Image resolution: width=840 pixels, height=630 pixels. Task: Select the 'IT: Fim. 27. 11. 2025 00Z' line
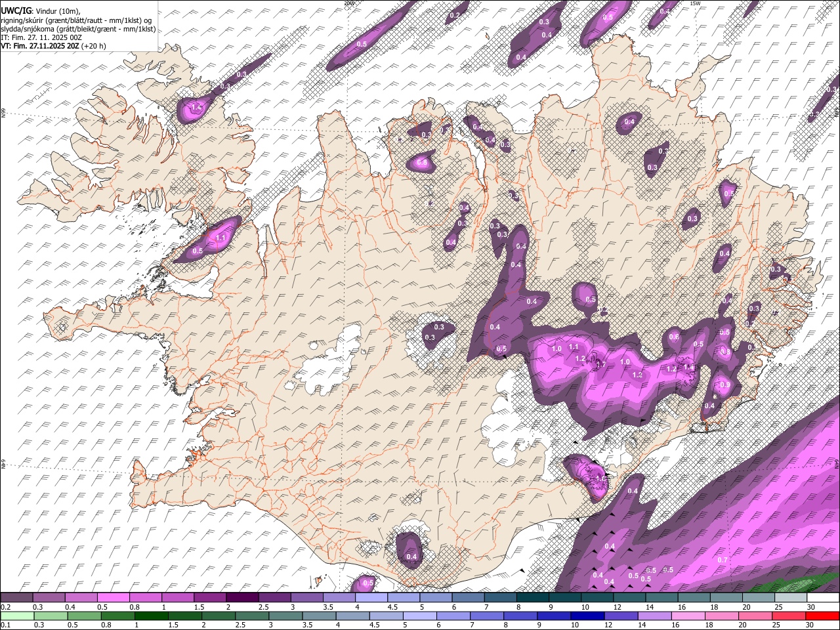pos(41,37)
